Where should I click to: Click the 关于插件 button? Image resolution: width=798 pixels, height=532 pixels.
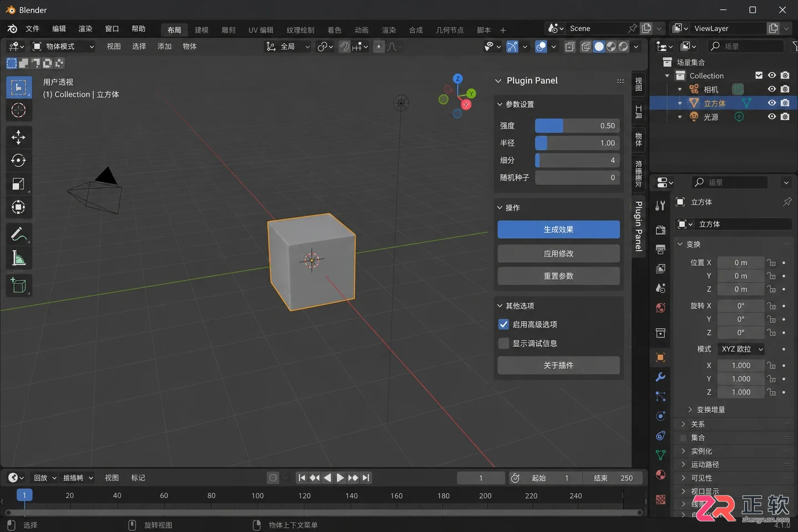[559, 365]
